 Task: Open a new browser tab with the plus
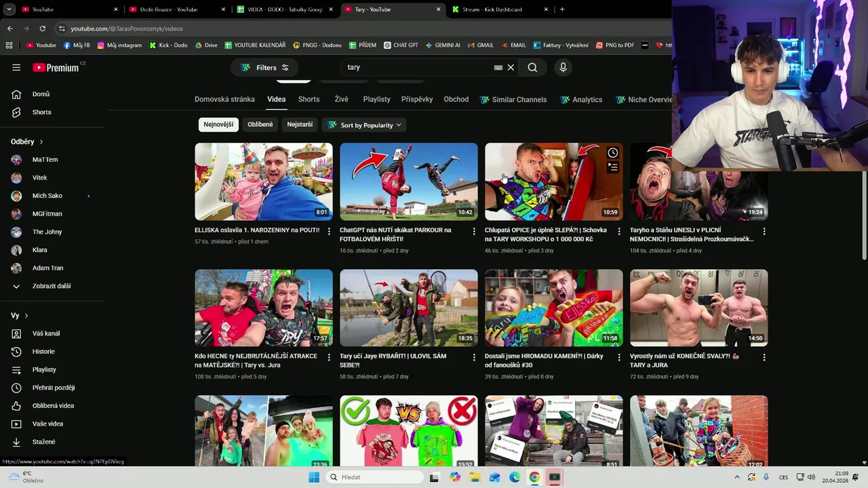tap(562, 9)
